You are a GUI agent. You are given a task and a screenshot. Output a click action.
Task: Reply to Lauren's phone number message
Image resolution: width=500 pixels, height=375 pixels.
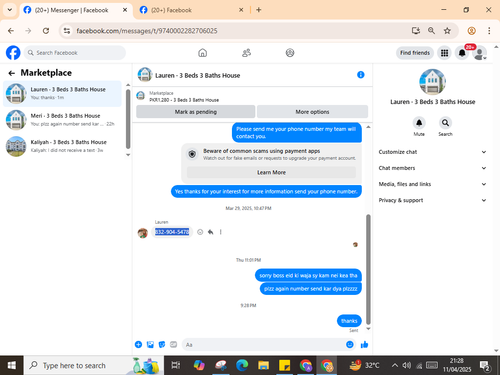pyautogui.click(x=210, y=232)
